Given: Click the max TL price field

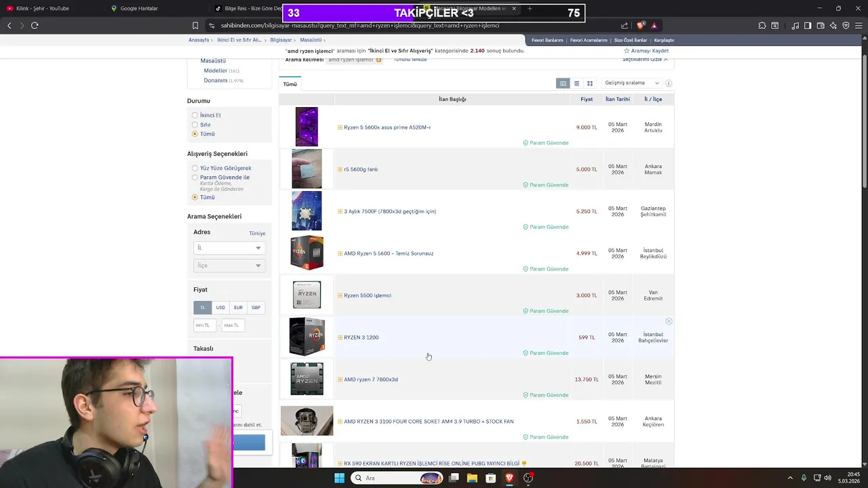Looking at the screenshot, I should [233, 325].
